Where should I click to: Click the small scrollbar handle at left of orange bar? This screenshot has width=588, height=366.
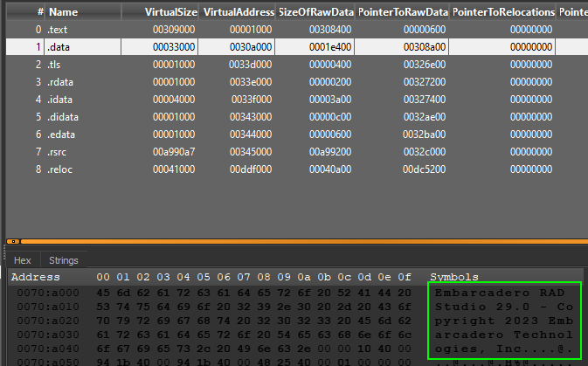click(x=13, y=241)
